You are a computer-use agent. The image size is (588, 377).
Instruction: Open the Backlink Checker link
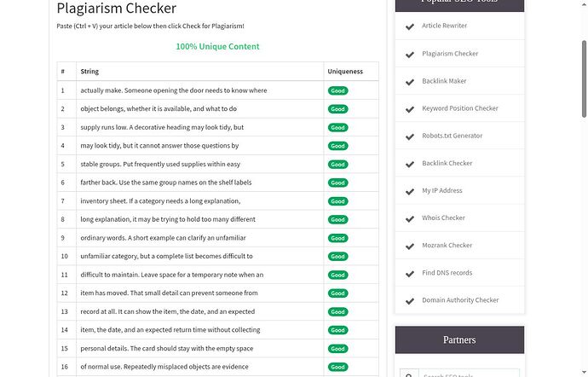pos(447,163)
